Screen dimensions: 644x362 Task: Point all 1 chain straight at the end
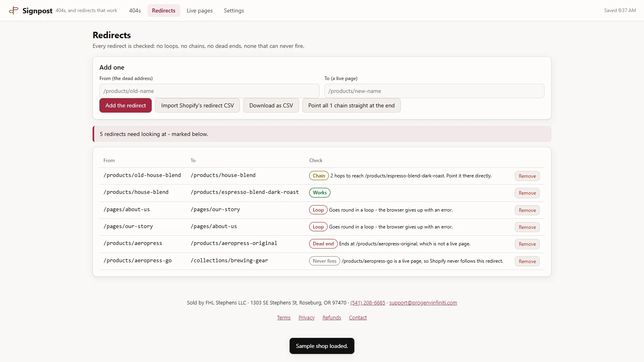pos(351,105)
